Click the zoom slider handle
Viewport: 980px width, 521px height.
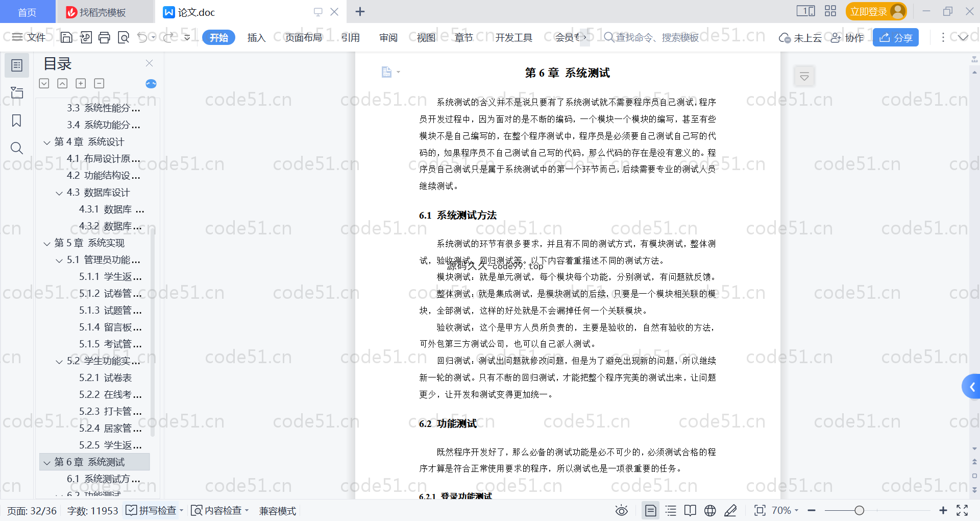pyautogui.click(x=860, y=510)
